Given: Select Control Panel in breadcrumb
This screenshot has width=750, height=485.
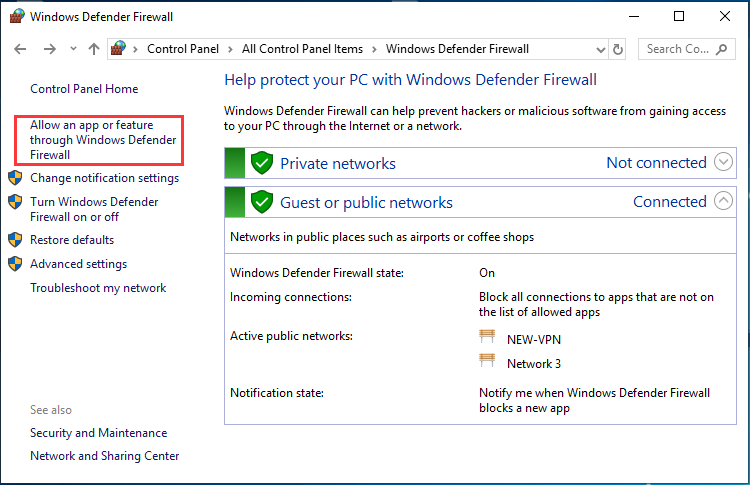Looking at the screenshot, I should [183, 49].
